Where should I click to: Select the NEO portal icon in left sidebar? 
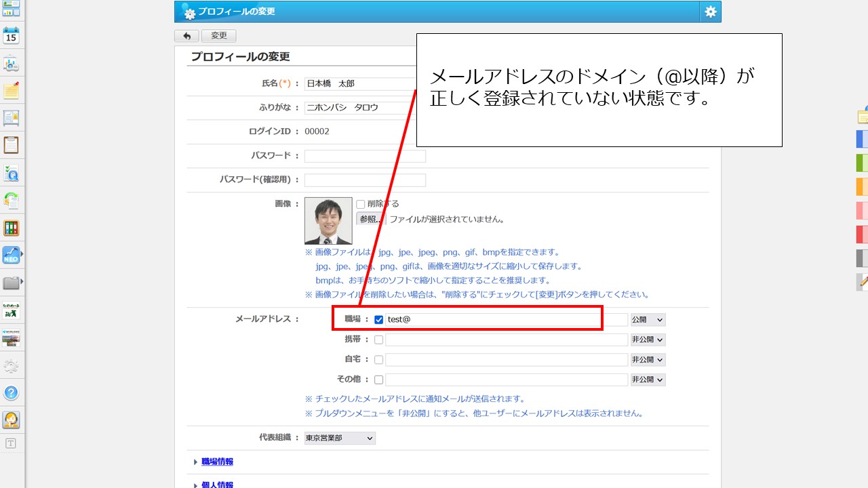coord(9,256)
